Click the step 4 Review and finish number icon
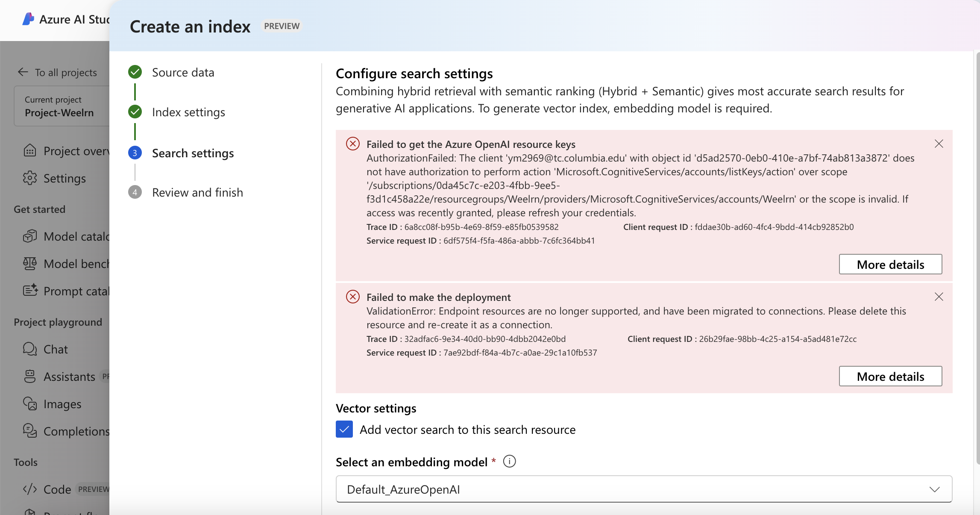Viewport: 980px width, 515px height. [135, 192]
